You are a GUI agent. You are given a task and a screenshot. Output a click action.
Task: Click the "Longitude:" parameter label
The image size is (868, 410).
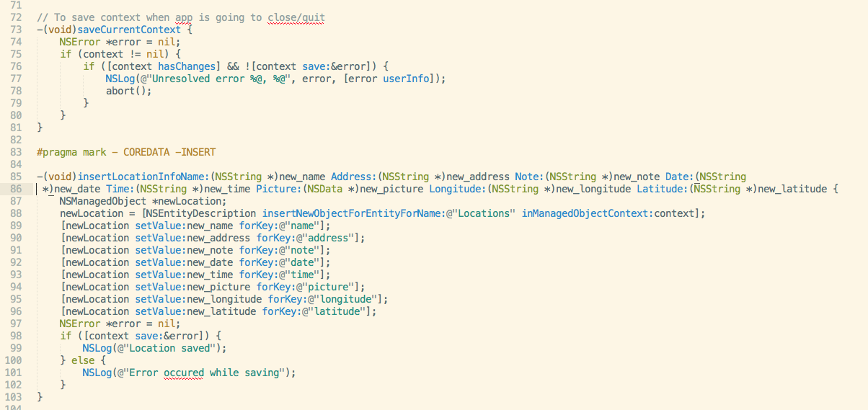458,189
